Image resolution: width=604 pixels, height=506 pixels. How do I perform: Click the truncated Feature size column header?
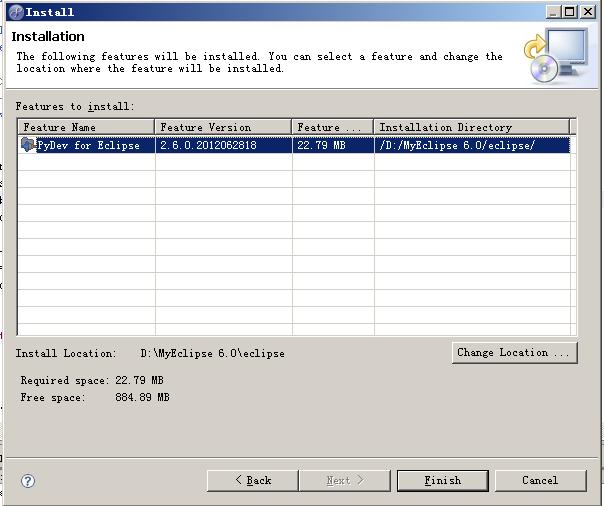click(332, 127)
